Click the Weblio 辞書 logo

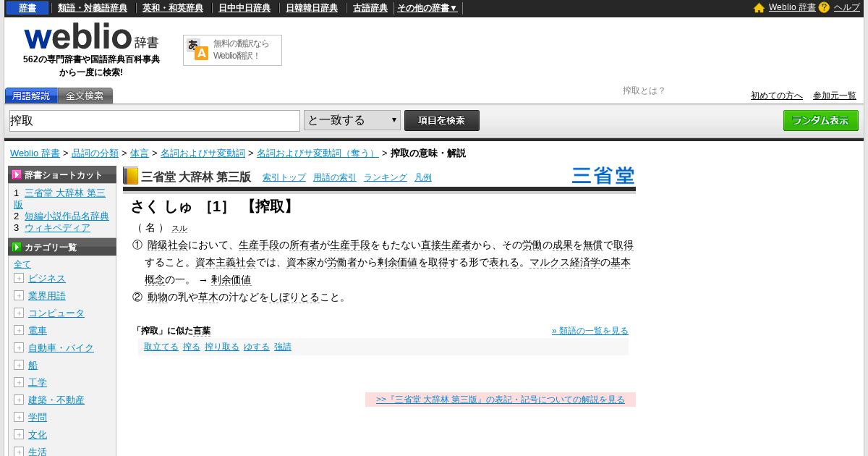[x=91, y=37]
